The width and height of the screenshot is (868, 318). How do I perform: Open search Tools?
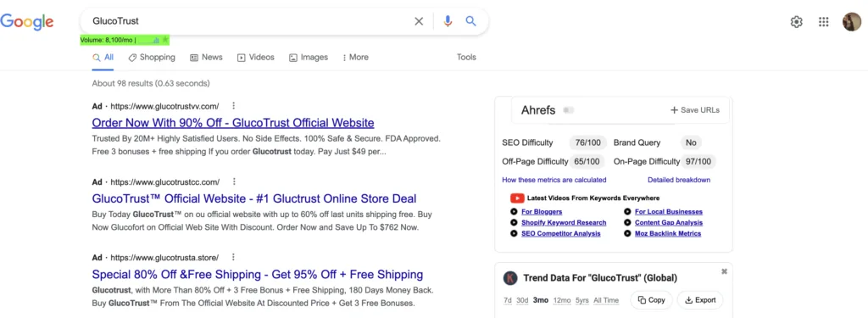tap(466, 57)
